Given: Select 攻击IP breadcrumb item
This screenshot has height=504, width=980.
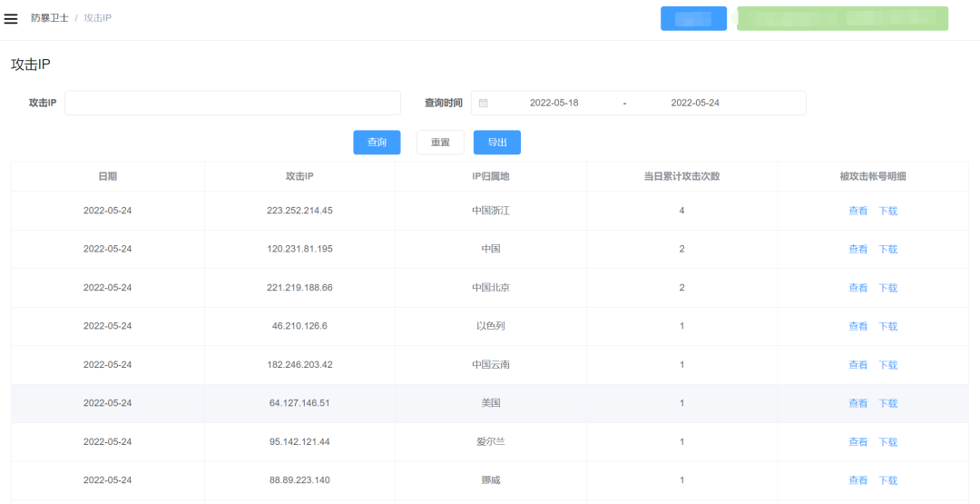Looking at the screenshot, I should pos(97,18).
